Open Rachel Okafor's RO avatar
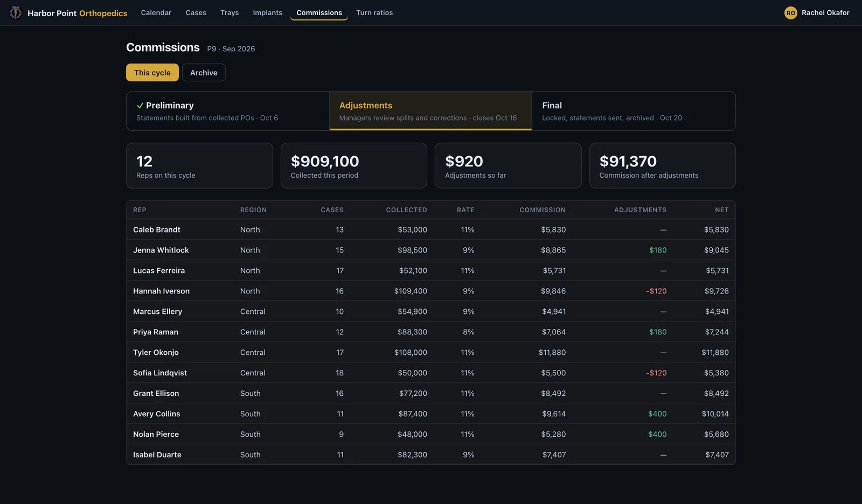The height and width of the screenshot is (504, 862). coord(790,13)
